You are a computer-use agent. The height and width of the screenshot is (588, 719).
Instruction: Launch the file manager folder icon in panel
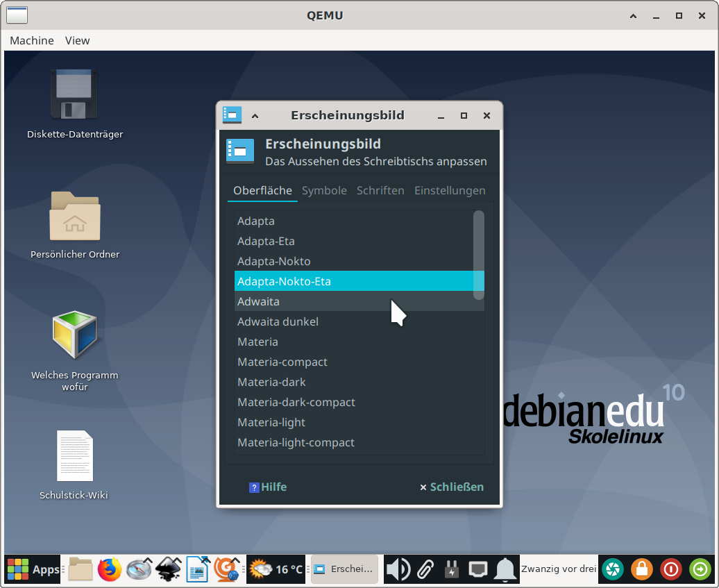point(81,569)
